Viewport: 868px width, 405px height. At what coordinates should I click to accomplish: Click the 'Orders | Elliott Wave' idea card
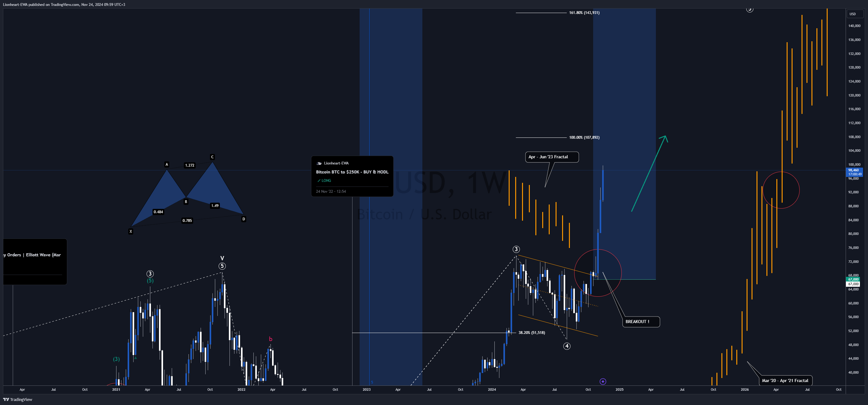35,262
